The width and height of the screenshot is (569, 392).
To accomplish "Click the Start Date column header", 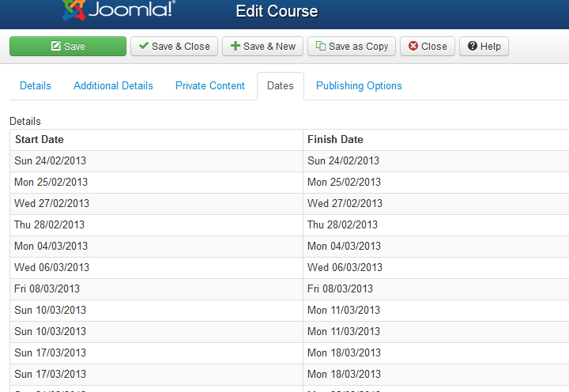I will click(40, 140).
